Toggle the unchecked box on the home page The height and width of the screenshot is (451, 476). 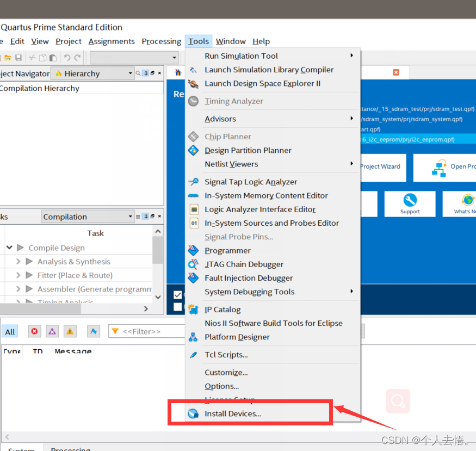click(178, 307)
